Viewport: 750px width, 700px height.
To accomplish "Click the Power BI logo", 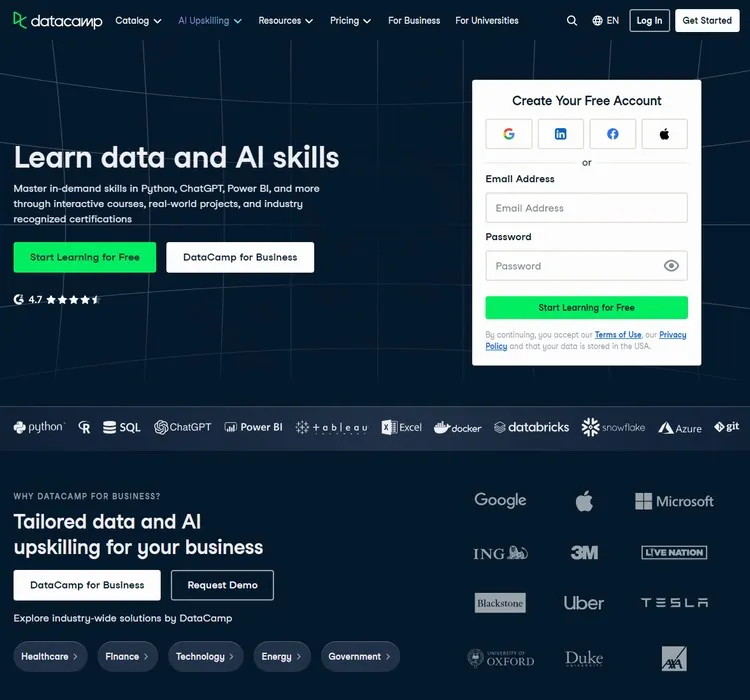I will 254,427.
